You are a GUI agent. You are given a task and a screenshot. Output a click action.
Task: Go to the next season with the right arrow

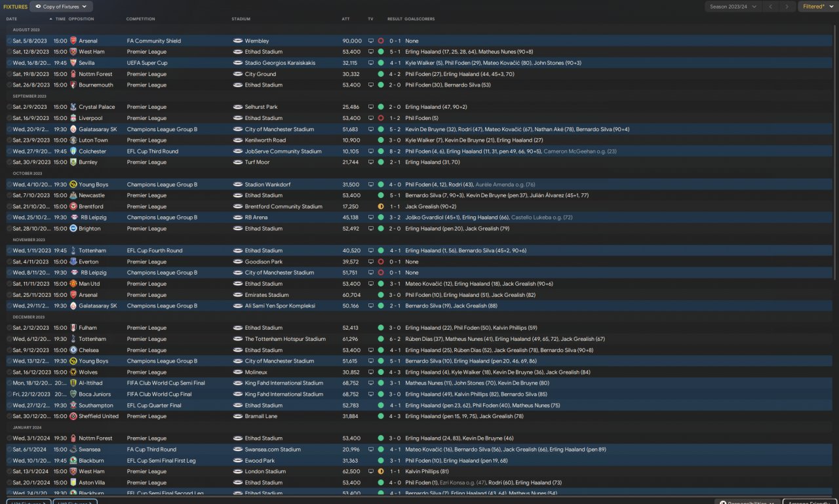click(787, 7)
